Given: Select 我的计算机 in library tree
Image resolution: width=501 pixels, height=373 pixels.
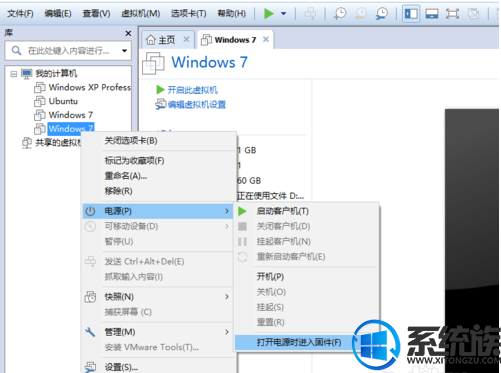Looking at the screenshot, I should (x=56, y=73).
